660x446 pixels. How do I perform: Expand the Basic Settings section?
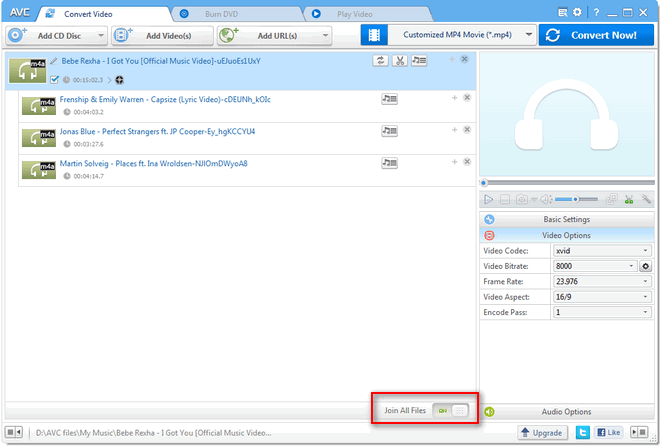pos(567,219)
